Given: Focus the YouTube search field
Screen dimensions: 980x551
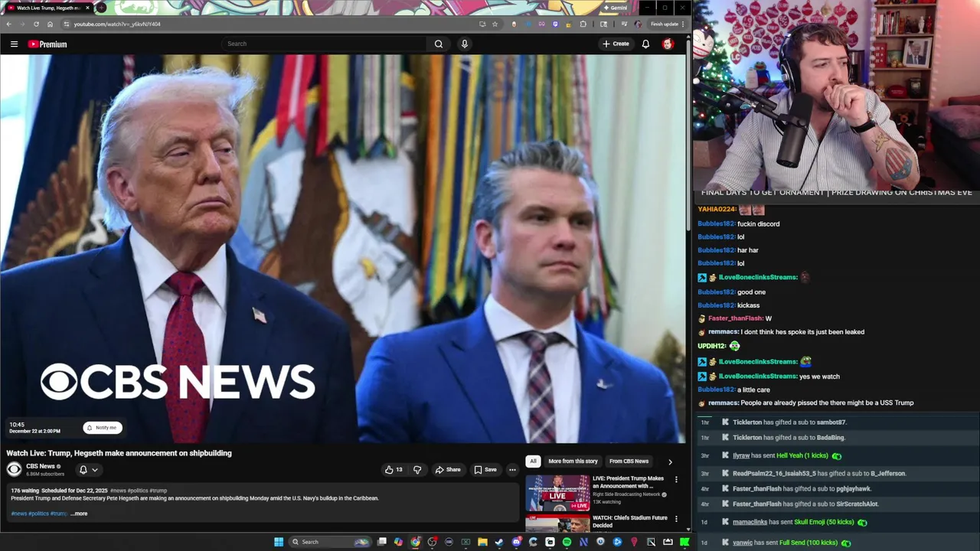Looking at the screenshot, I should tap(325, 44).
